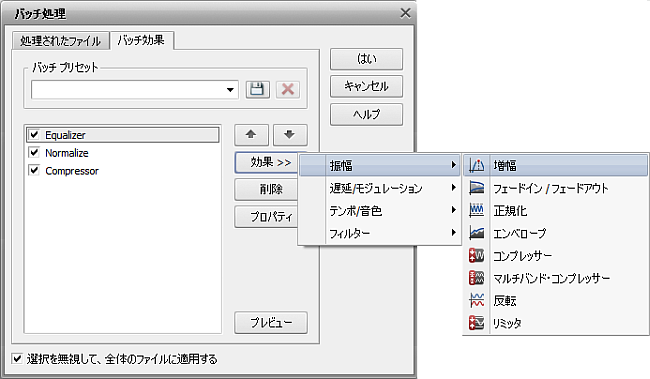Viewport: 650px width, 379px height.
Task: Move effect up with up arrow button
Action: click(x=251, y=135)
